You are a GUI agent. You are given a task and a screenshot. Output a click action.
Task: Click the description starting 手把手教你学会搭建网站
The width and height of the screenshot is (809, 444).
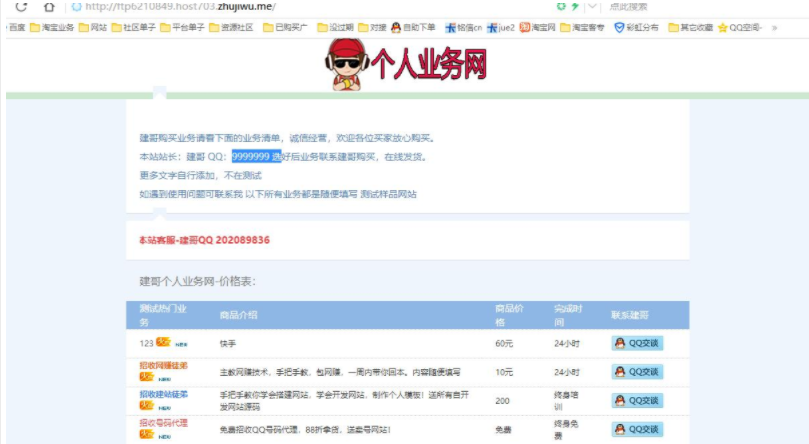(344, 401)
